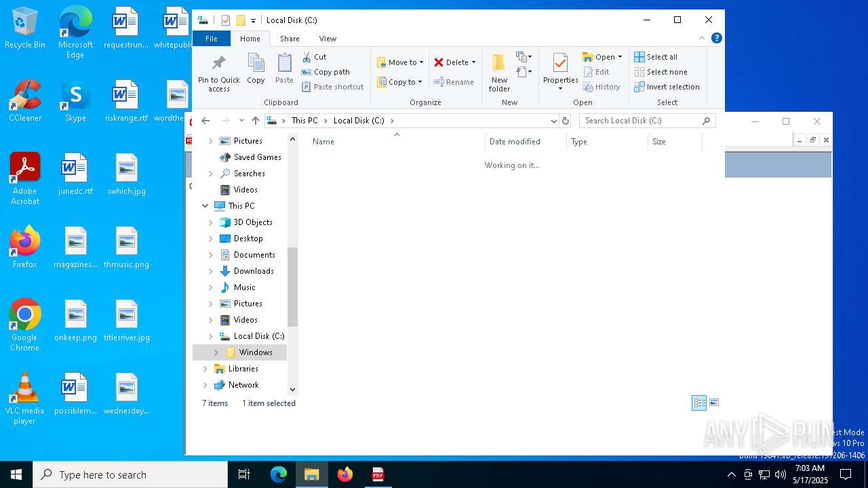Open the Windows Start menu
868x488 pixels.
(16, 474)
